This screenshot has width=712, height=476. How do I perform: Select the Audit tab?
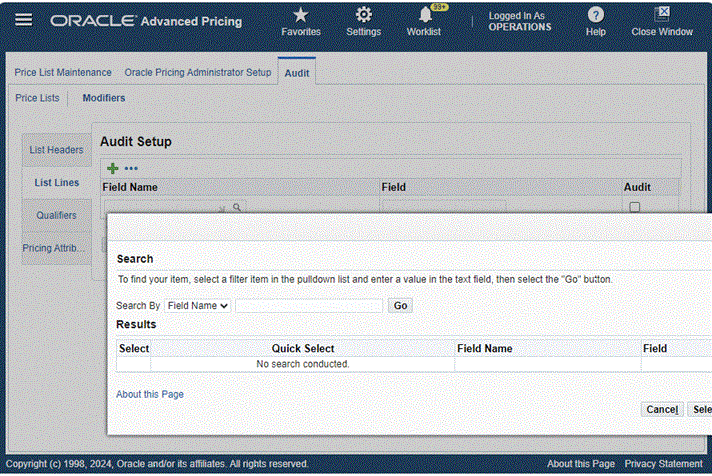click(x=297, y=73)
